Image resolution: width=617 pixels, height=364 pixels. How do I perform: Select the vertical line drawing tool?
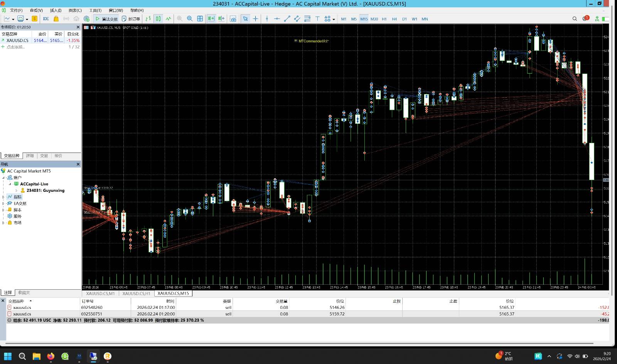pyautogui.click(x=267, y=18)
